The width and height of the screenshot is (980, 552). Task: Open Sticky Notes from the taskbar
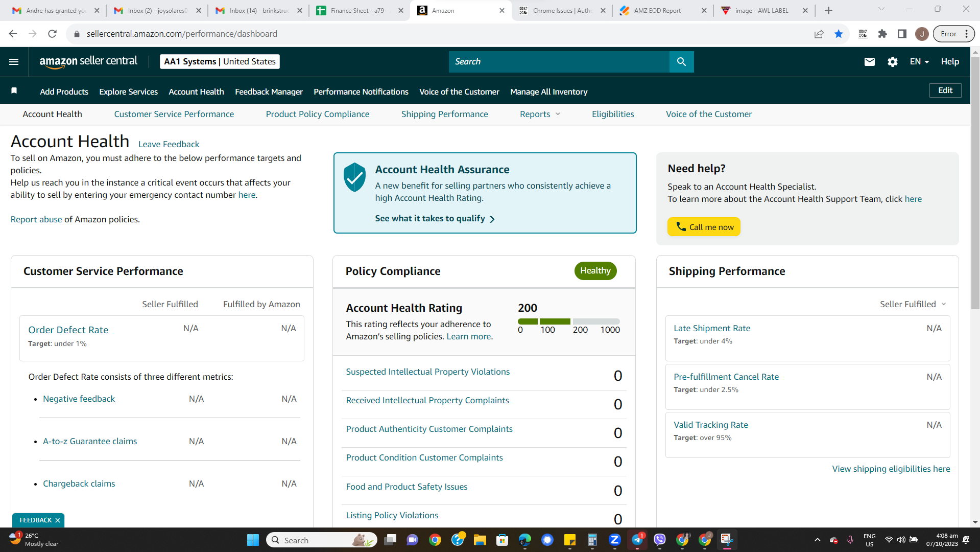click(570, 540)
